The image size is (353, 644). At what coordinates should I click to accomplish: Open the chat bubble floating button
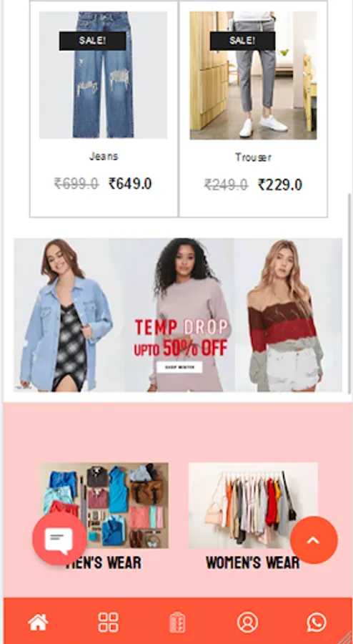[x=59, y=538]
